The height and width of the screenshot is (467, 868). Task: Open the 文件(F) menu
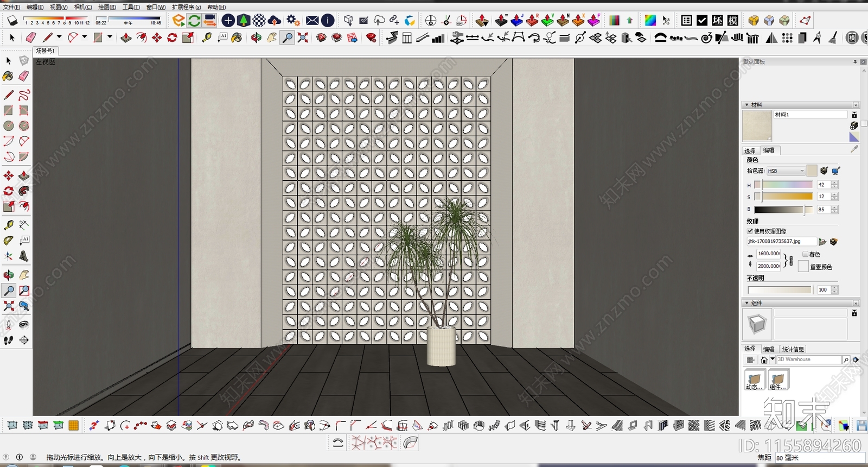pyautogui.click(x=11, y=7)
